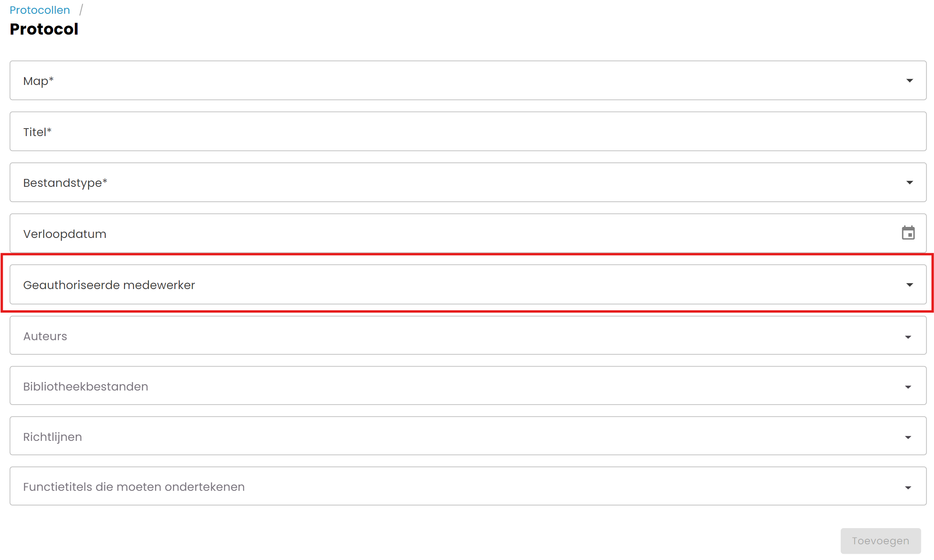Expand the Bibliotheekbestanden dropdown arrow
The width and height of the screenshot is (934, 560).
click(x=908, y=387)
